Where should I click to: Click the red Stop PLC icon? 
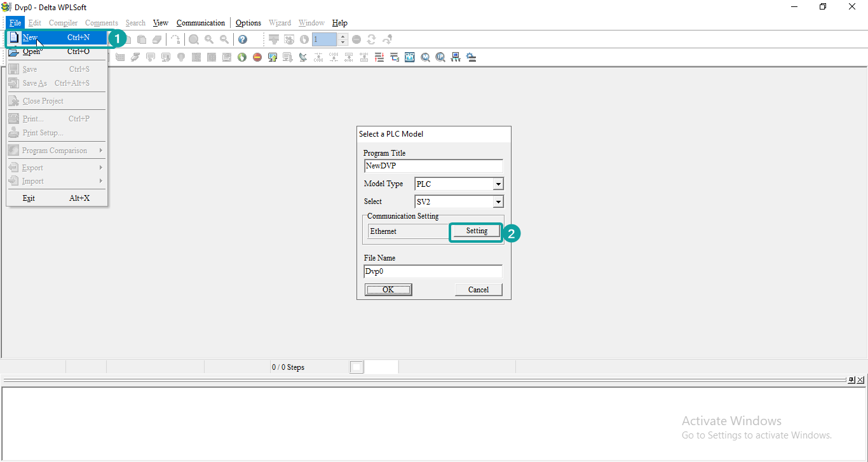pyautogui.click(x=257, y=57)
